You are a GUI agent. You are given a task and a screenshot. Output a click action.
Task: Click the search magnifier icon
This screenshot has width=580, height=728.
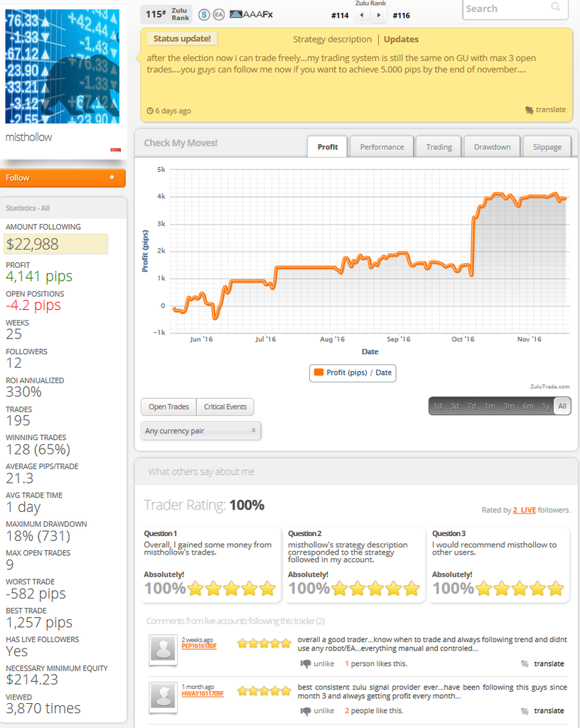555,6
